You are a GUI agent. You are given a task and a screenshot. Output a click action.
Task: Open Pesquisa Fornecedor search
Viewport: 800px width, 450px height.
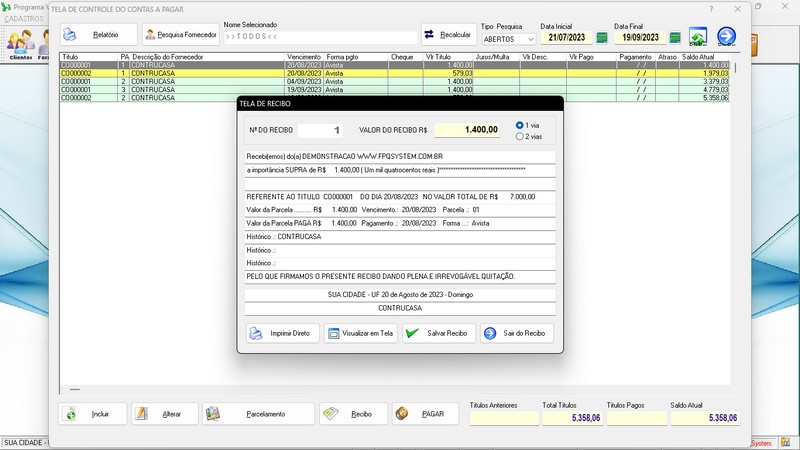180,34
